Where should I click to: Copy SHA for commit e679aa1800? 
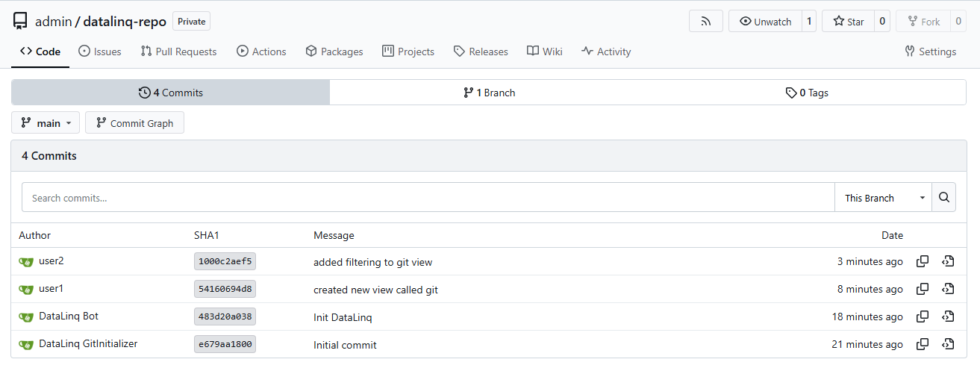coord(923,344)
